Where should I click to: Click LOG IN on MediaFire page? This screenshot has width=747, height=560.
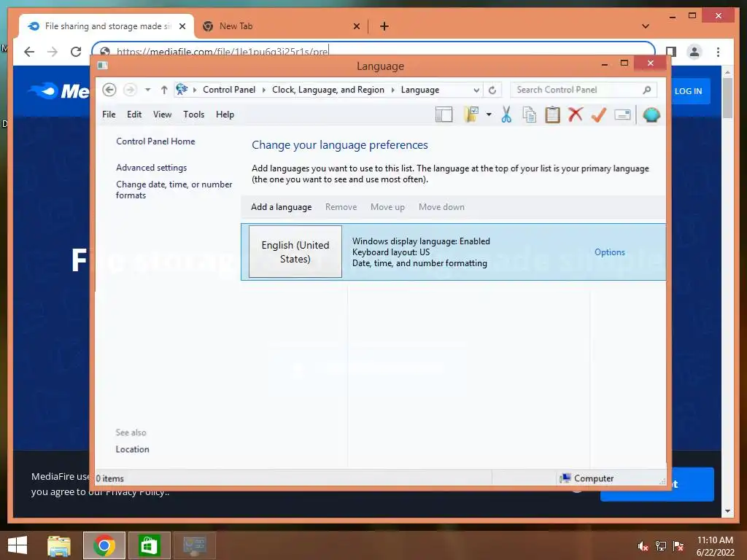click(688, 91)
